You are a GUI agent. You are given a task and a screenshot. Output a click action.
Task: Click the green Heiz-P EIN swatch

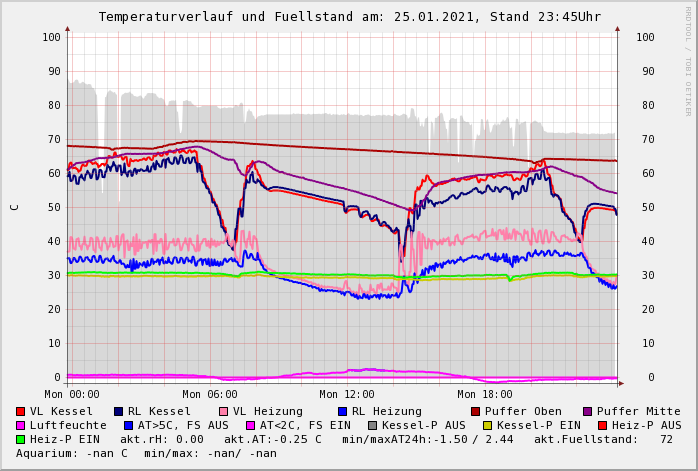tap(20, 439)
